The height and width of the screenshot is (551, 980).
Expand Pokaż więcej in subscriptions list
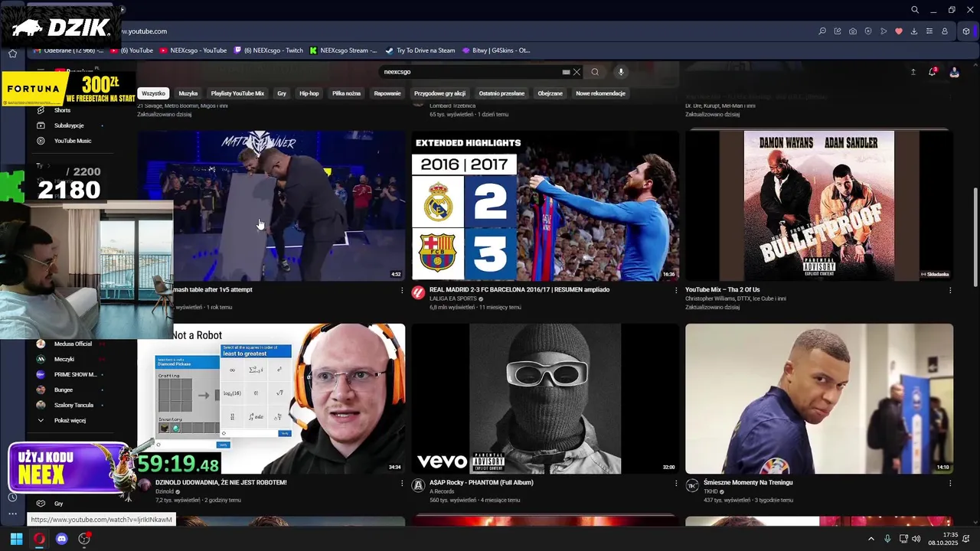point(70,420)
